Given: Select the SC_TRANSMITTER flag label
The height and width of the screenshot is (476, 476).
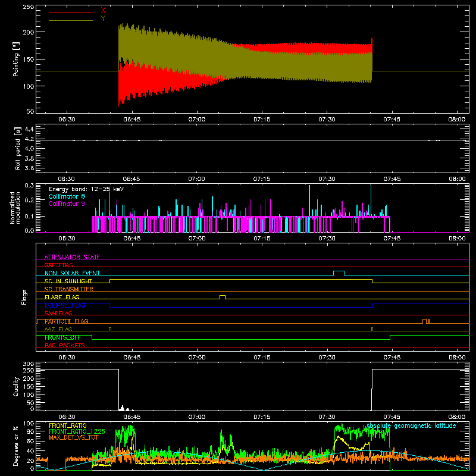Looking at the screenshot, I should [69, 289].
